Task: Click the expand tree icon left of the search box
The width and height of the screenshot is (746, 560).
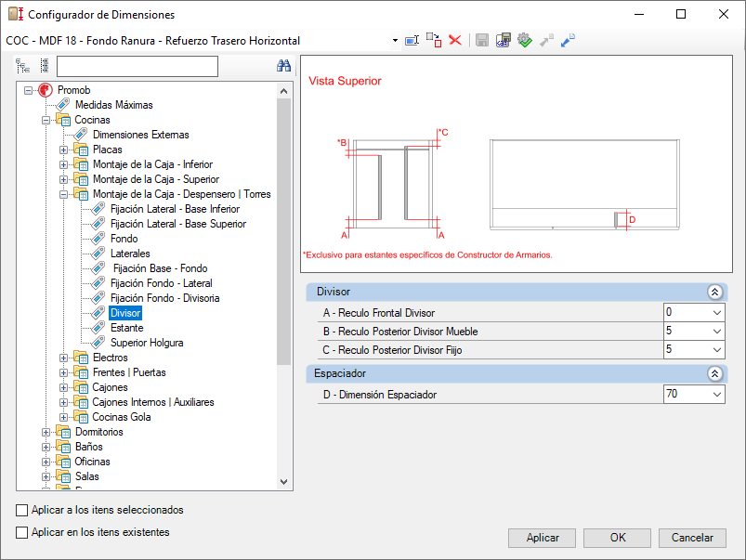Action: [x=23, y=66]
